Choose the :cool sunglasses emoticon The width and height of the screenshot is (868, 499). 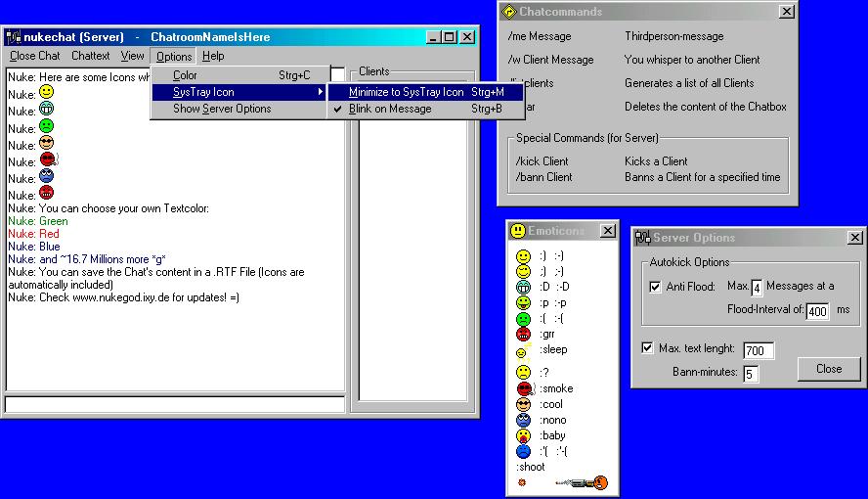click(523, 404)
